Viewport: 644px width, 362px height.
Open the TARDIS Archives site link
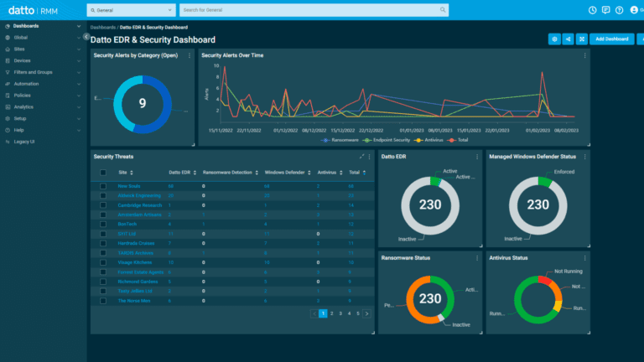tap(136, 253)
